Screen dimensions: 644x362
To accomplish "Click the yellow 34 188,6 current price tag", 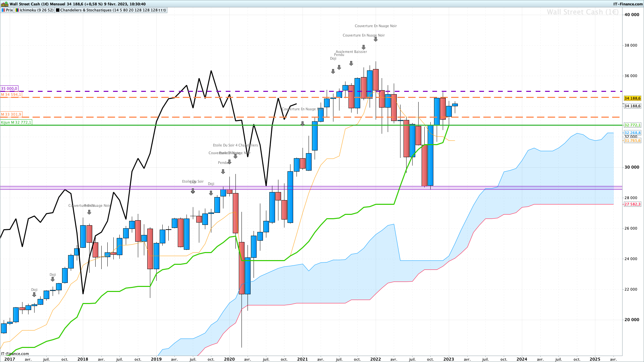I will click(x=632, y=98).
